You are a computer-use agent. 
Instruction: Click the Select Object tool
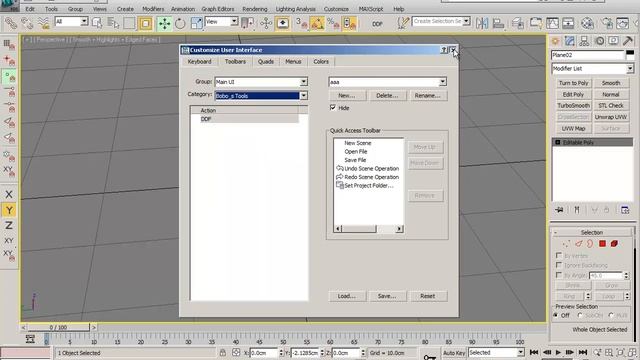tap(97, 23)
